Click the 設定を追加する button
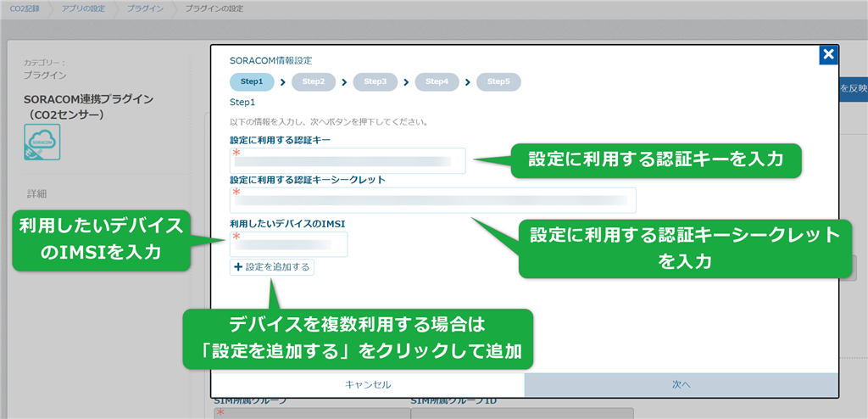The height and width of the screenshot is (419, 868). point(272,267)
